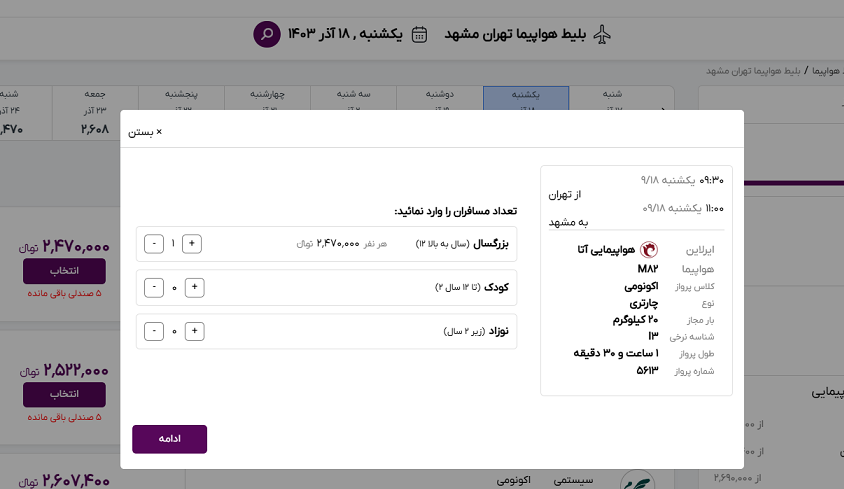Switch to the شنبه date tab next to یکشنبه
The height and width of the screenshot is (489, 844).
pyautogui.click(x=612, y=98)
